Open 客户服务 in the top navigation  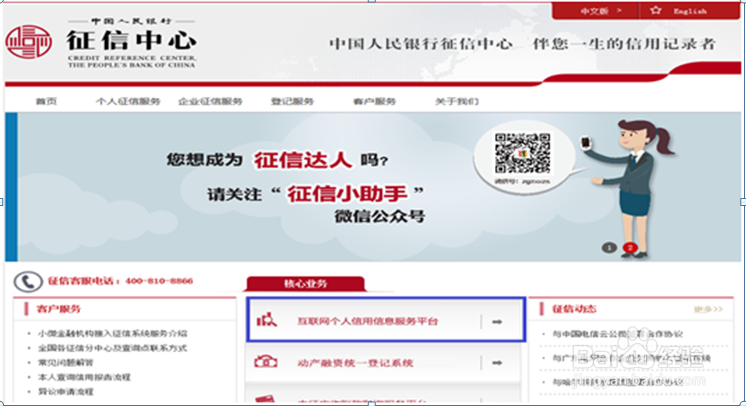pyautogui.click(x=374, y=101)
